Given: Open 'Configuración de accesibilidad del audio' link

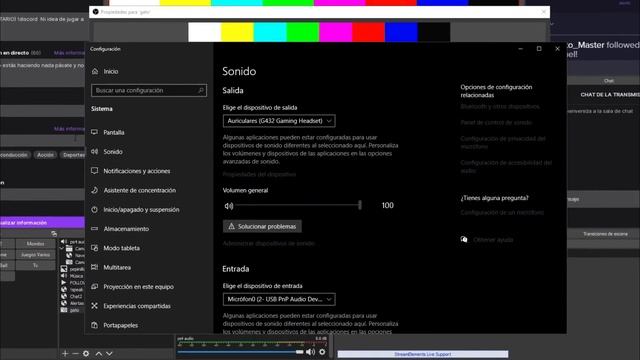Looking at the screenshot, I should (506, 167).
